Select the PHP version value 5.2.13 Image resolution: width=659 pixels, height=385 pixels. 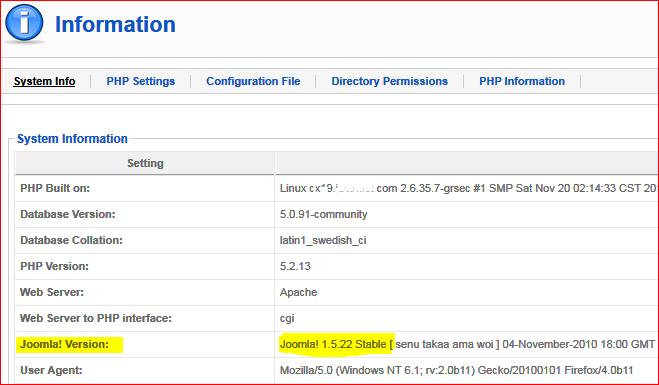pos(295,266)
